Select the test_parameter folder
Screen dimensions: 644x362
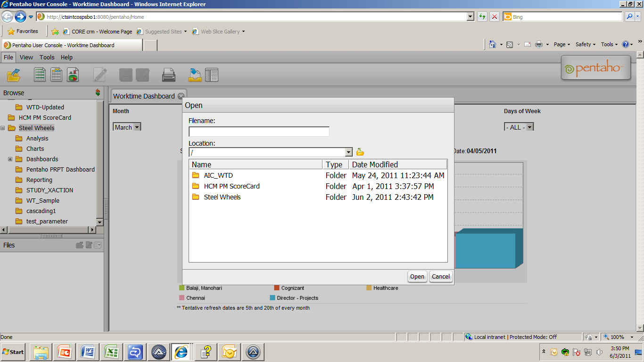click(47, 221)
